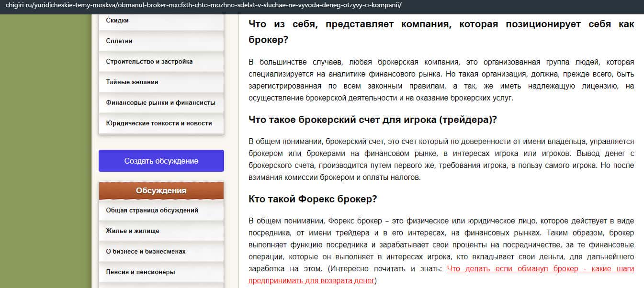Select Финансовые рынки и финансисты category

coord(160,103)
